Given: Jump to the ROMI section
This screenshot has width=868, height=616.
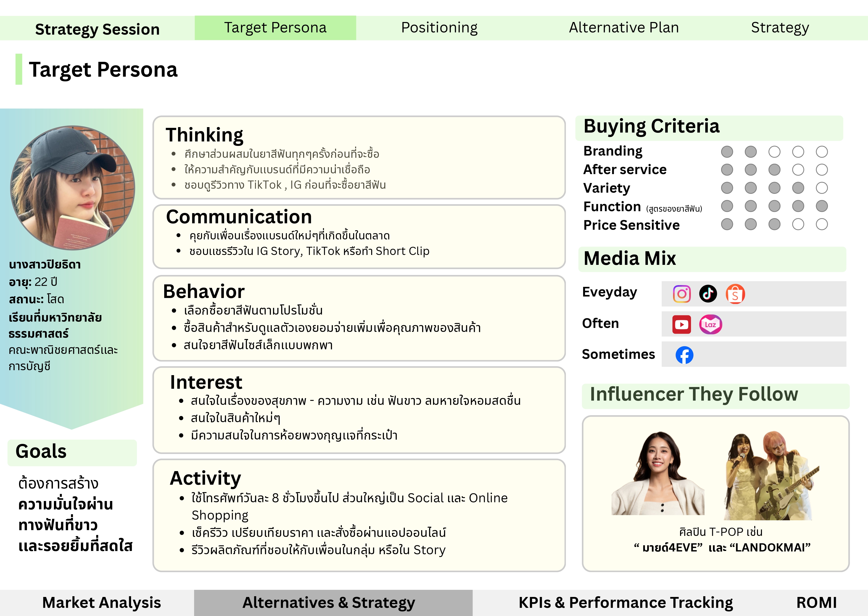Looking at the screenshot, I should [x=816, y=603].
